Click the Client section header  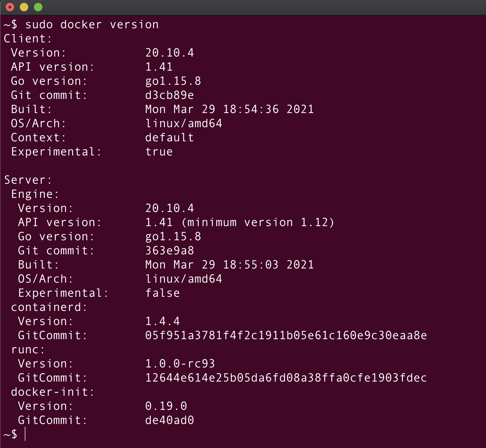(28, 39)
